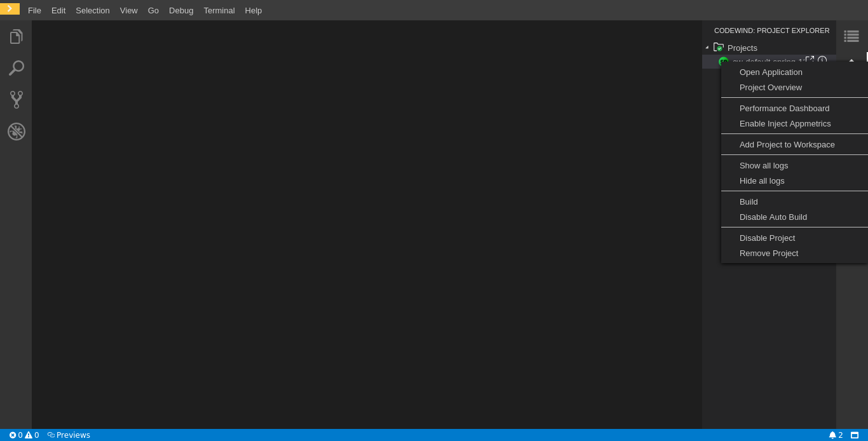This screenshot has height=441, width=868.
Task: Collapse the Projects tree node
Action: (x=707, y=48)
